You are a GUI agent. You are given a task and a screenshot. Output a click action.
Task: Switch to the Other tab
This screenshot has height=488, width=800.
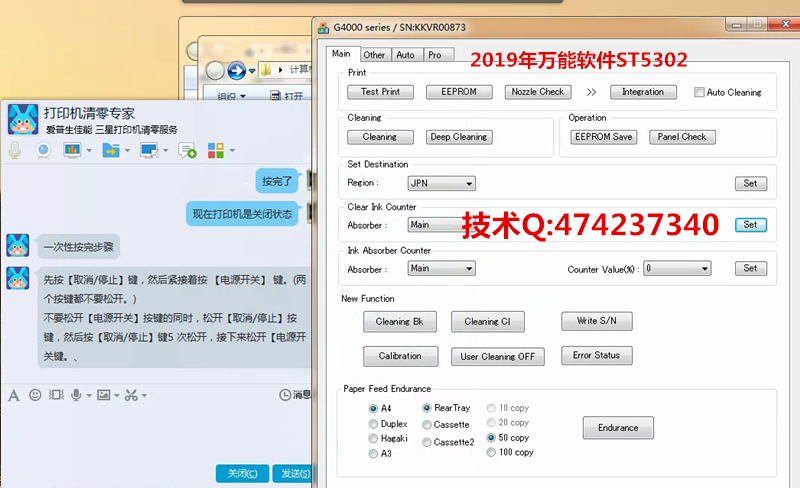(374, 55)
